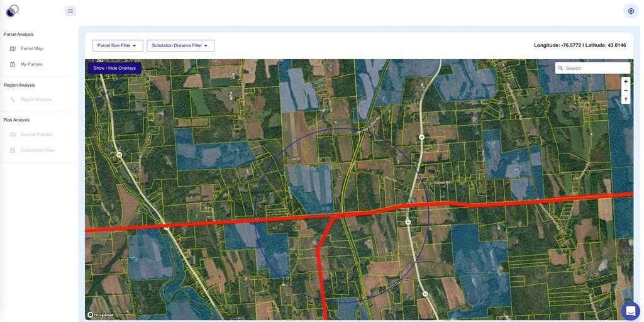
Task: Open settings via the gear icon
Action: [x=631, y=11]
